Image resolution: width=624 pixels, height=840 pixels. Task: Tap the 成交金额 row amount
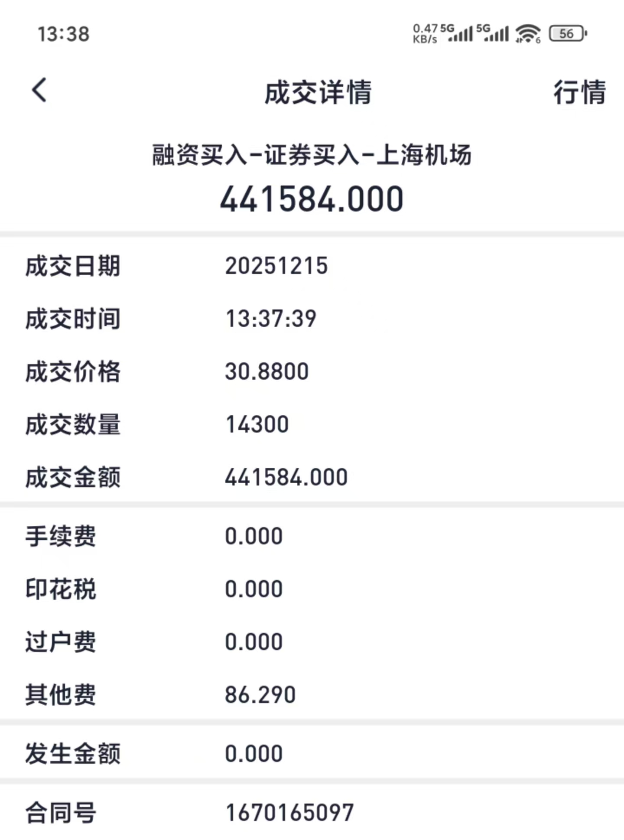pos(286,477)
